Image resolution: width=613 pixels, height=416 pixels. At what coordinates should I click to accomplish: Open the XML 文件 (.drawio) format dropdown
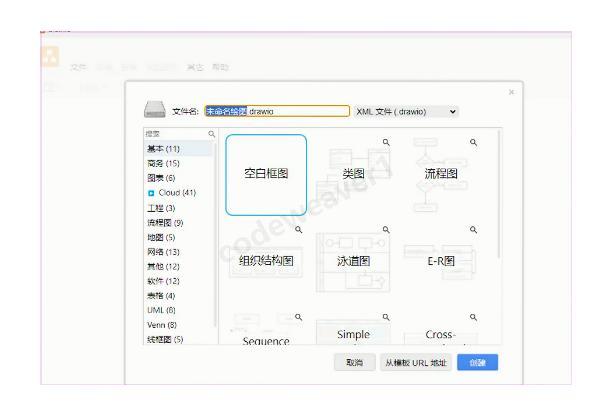pos(406,111)
